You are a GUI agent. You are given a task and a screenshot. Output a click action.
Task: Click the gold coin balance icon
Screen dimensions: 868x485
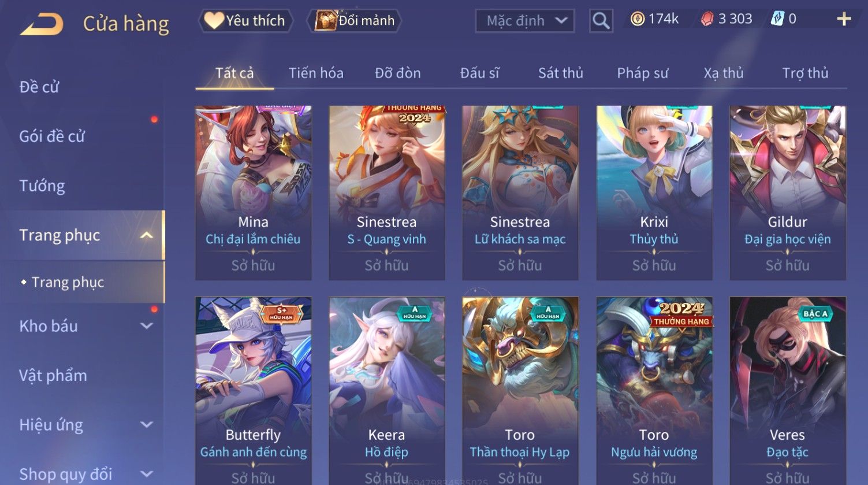click(x=637, y=19)
